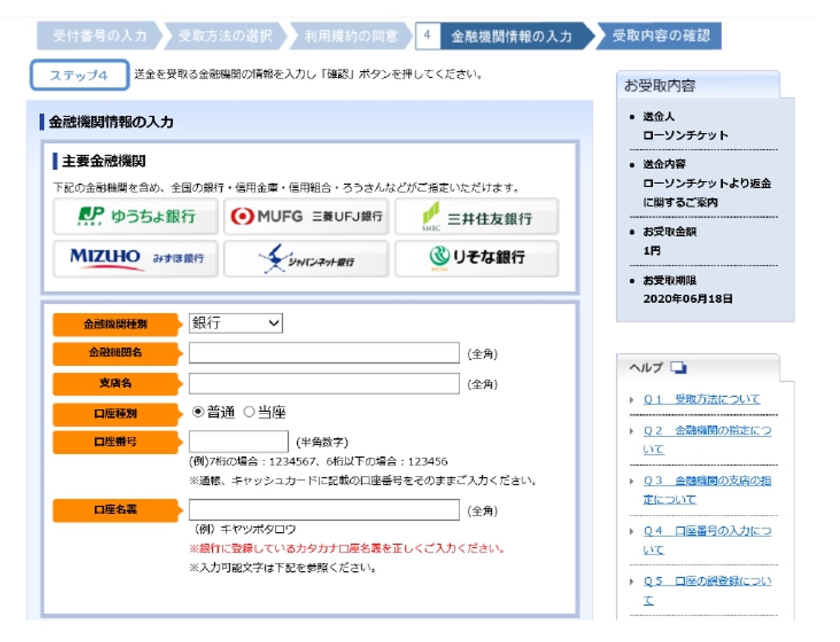Click the ヘルプ popup window icon
The height and width of the screenshot is (642, 840).
coord(678,367)
